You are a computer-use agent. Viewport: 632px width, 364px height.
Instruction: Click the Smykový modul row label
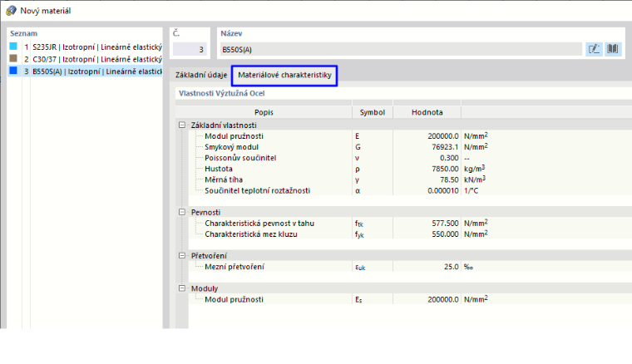point(231,147)
